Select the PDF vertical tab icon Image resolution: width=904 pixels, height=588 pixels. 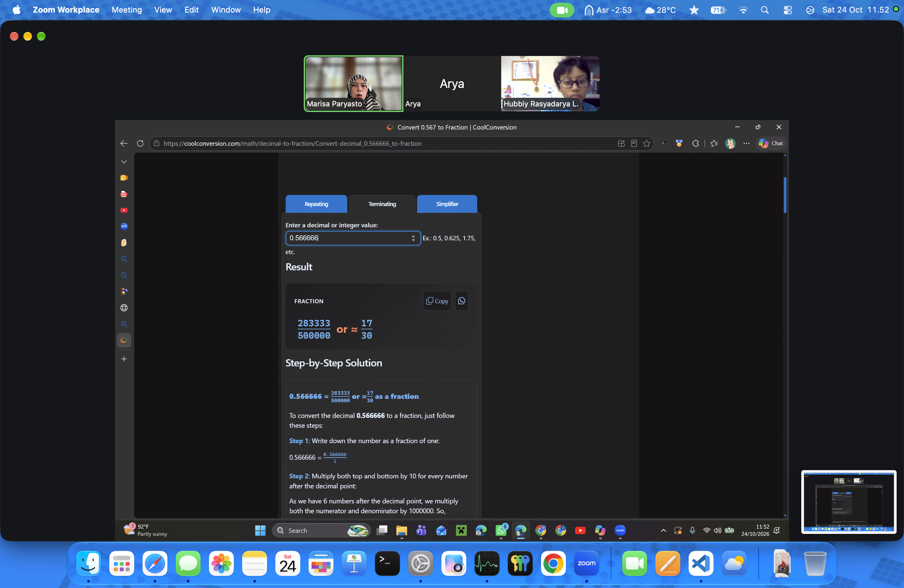124,194
